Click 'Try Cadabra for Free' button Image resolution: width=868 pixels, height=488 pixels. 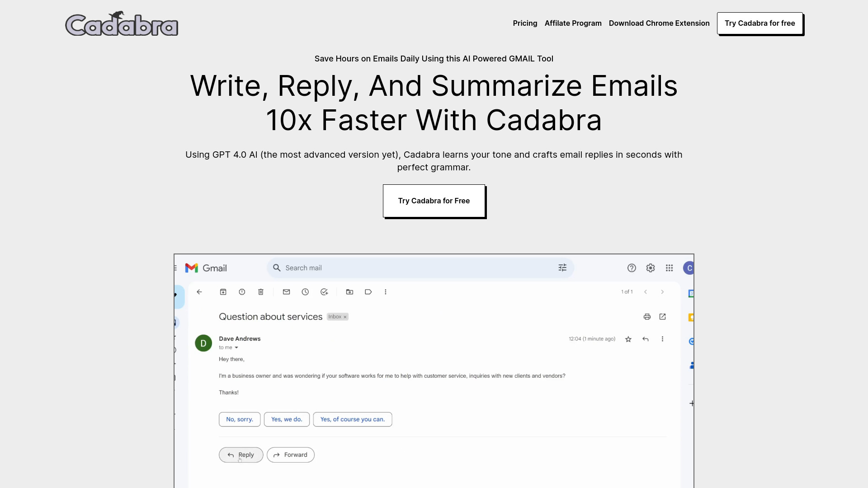tap(434, 201)
